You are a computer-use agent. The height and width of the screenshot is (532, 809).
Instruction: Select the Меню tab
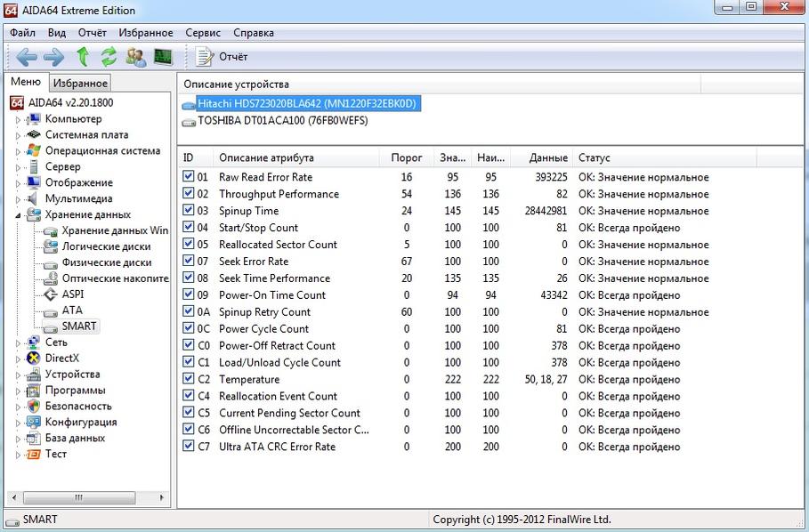pyautogui.click(x=26, y=82)
